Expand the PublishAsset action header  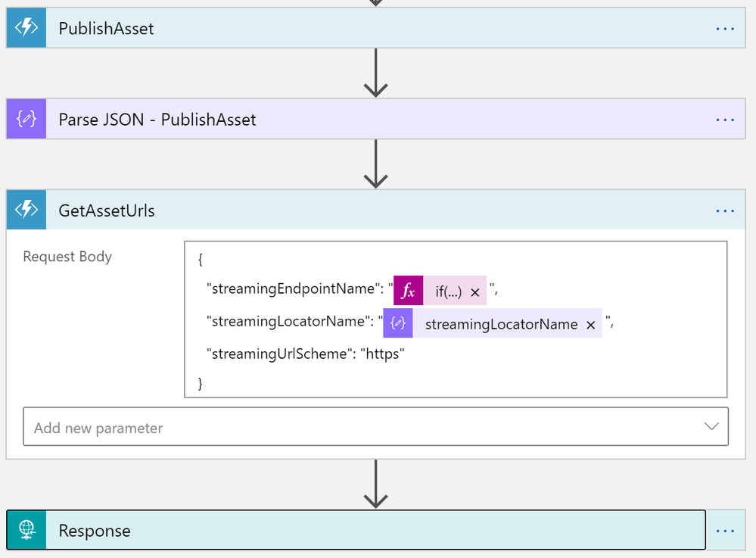(x=376, y=27)
